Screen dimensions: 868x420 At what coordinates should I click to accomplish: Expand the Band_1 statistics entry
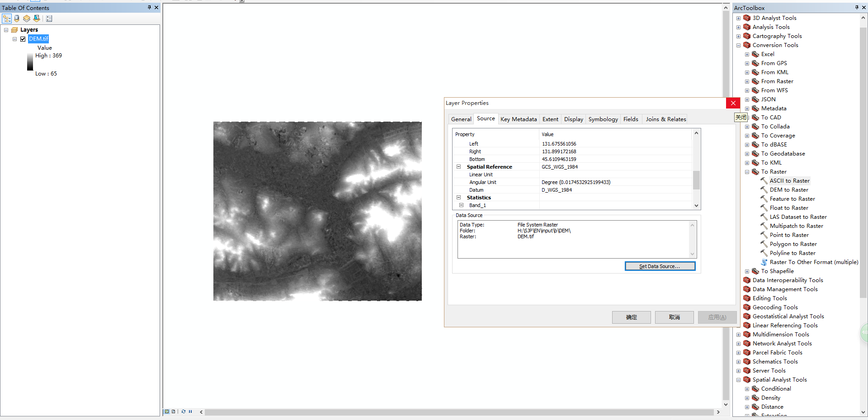pos(462,205)
